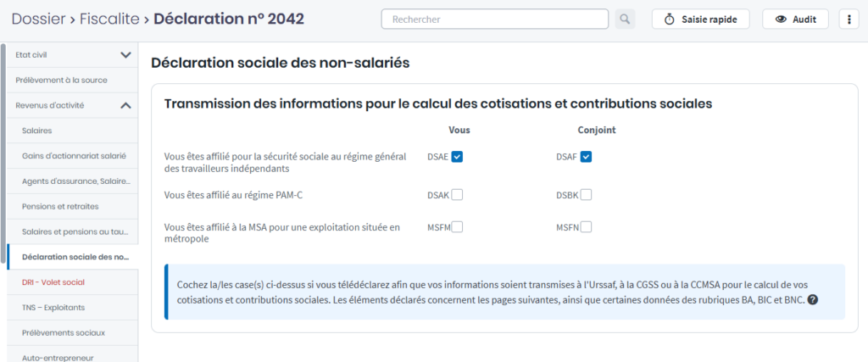Tick the MSFN checkbox for Conjoint
This screenshot has height=362, width=868.
(x=586, y=226)
